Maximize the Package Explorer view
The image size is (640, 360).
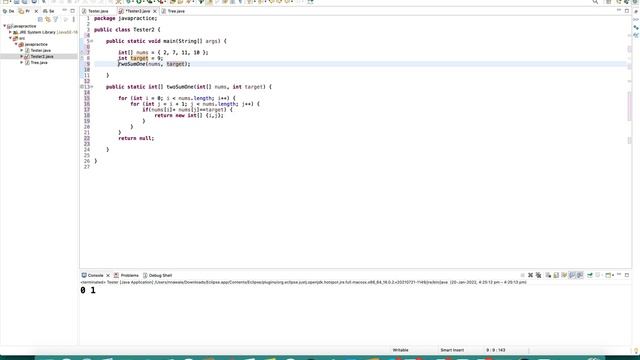tap(73, 11)
